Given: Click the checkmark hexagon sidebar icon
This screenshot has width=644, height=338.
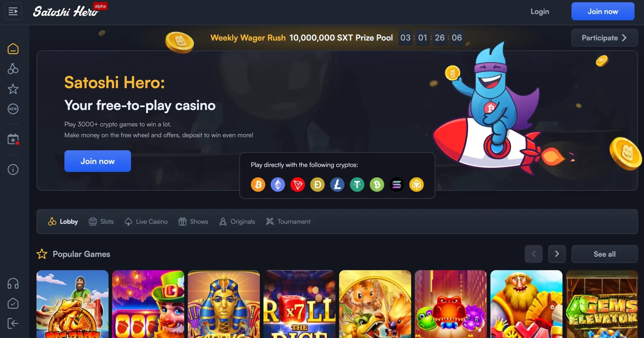Looking at the screenshot, I should pos(13,304).
